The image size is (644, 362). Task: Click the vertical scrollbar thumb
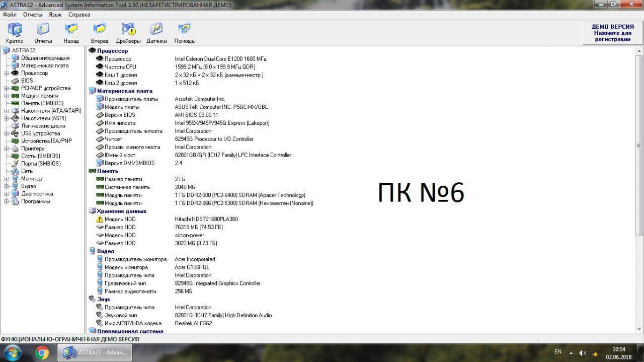click(639, 145)
